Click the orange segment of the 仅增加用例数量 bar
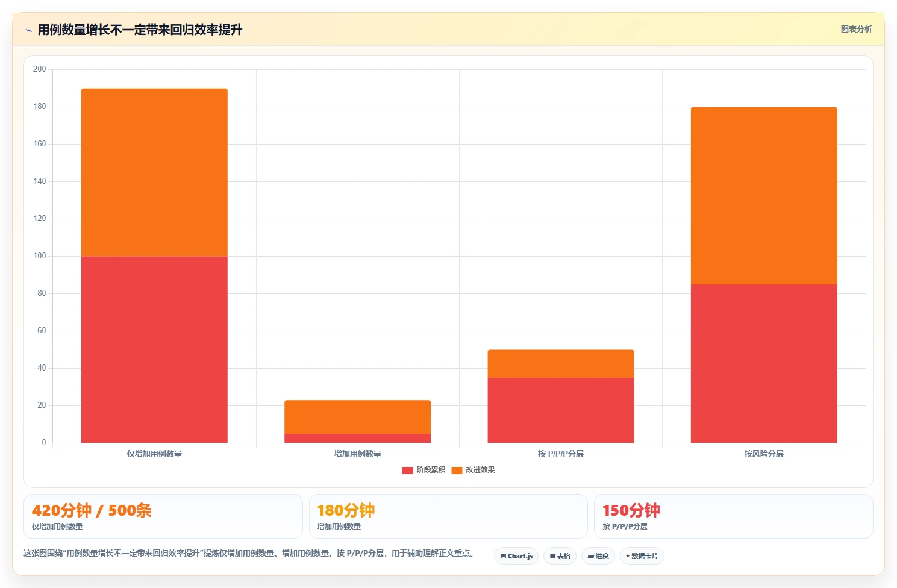Screen dimensions: 897x588 (154, 172)
